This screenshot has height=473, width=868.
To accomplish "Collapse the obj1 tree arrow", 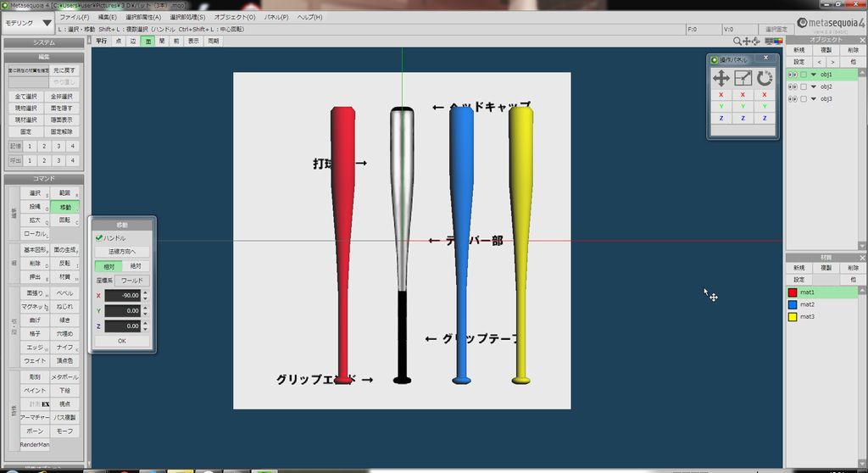I will click(x=814, y=75).
